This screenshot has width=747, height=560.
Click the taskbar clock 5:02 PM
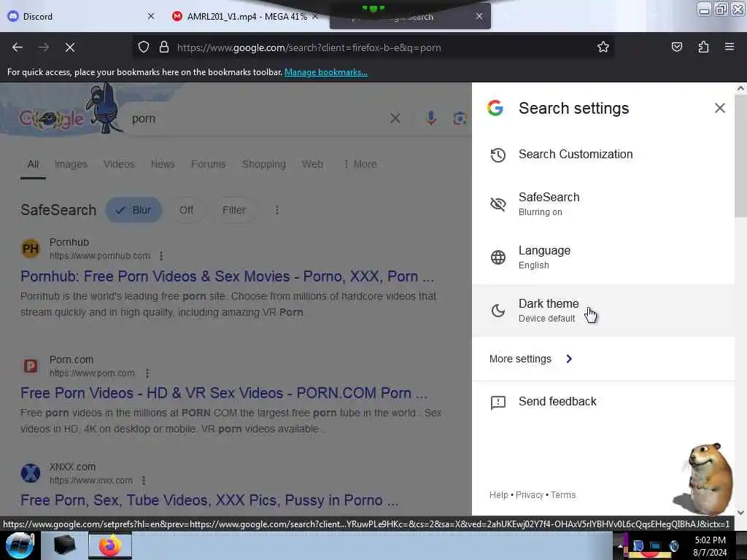710,540
